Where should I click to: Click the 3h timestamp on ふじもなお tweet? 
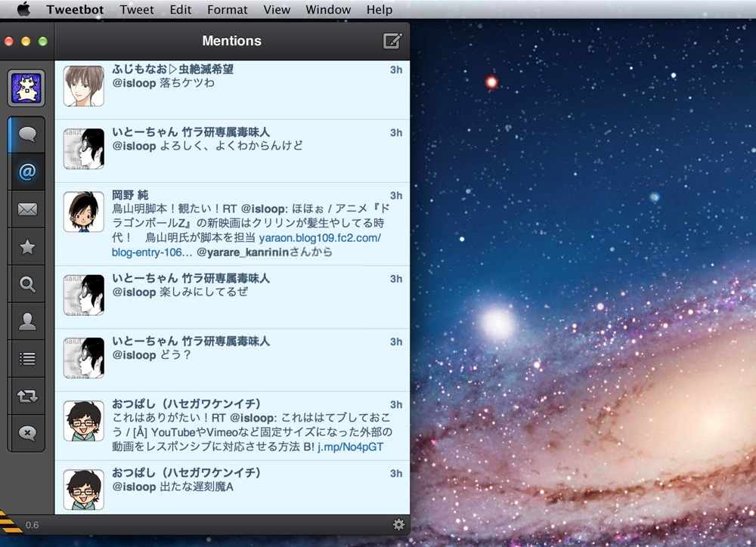396,70
